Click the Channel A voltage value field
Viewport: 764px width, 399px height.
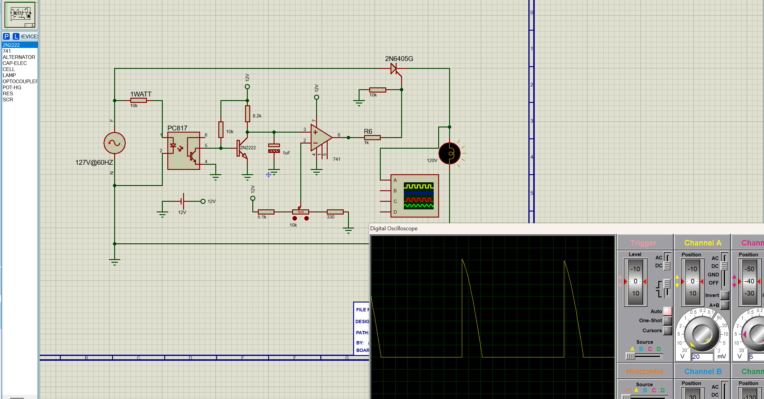tap(702, 357)
